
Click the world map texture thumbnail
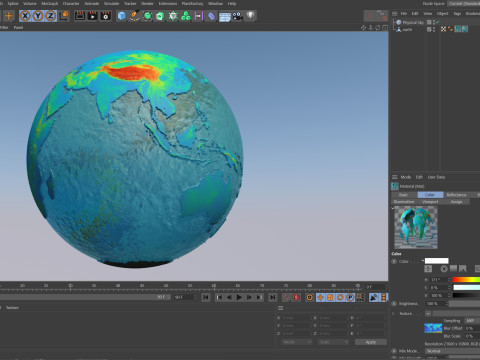433,328
